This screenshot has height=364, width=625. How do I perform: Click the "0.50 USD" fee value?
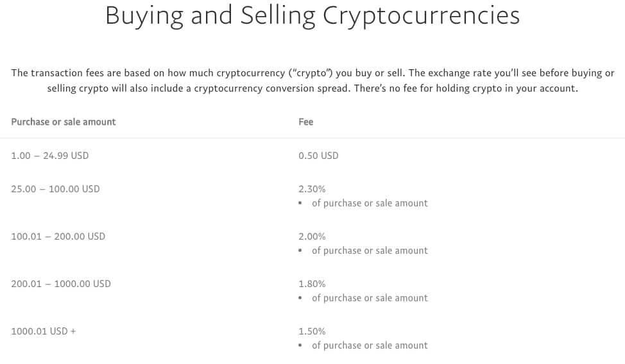click(318, 156)
